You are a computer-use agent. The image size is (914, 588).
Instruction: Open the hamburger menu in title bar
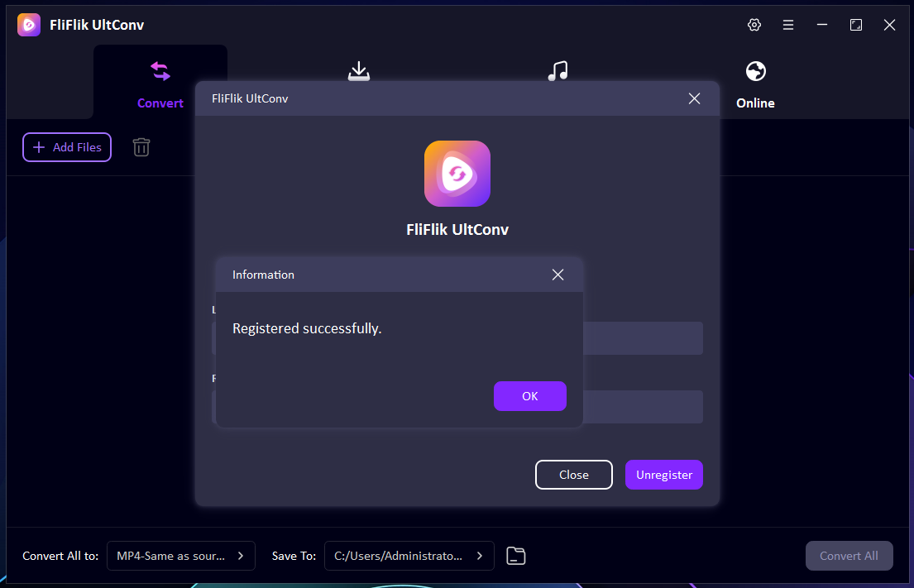788,25
